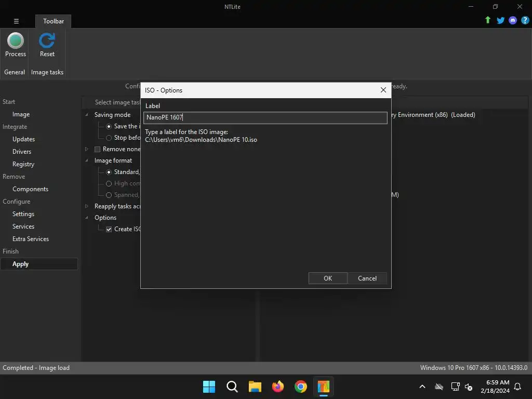Collapse the Saving mode section
532x399 pixels.
(87, 115)
